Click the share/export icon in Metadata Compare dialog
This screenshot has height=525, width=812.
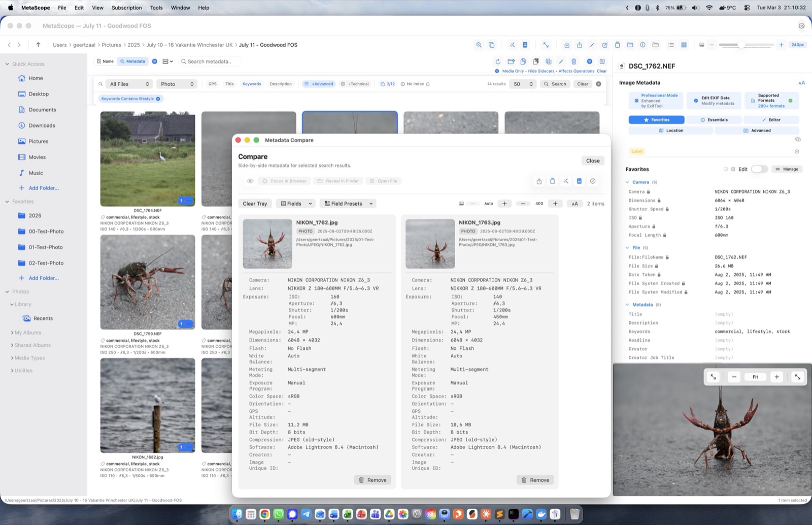coord(539,181)
